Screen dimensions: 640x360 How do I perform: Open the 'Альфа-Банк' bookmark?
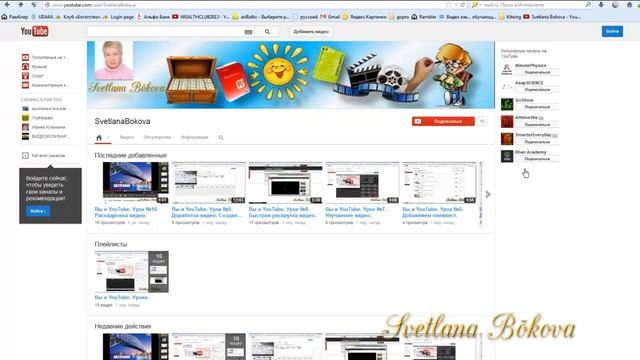point(153,17)
